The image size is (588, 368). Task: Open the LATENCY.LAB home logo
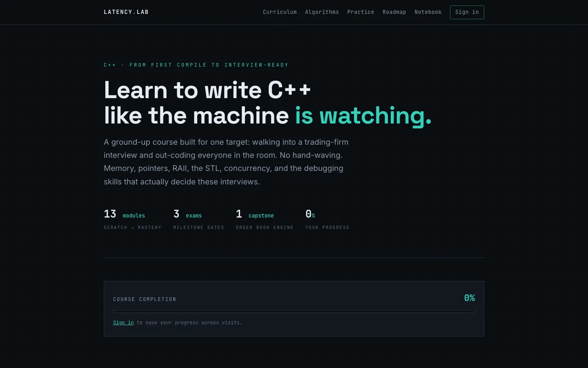[126, 12]
